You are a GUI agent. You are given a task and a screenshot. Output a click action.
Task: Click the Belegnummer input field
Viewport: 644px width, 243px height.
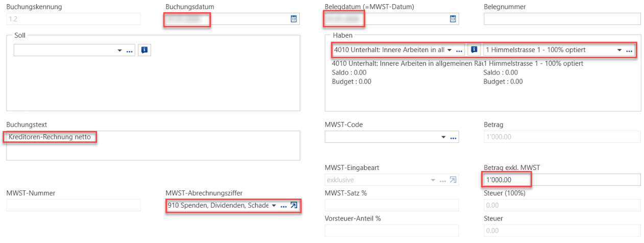point(562,19)
